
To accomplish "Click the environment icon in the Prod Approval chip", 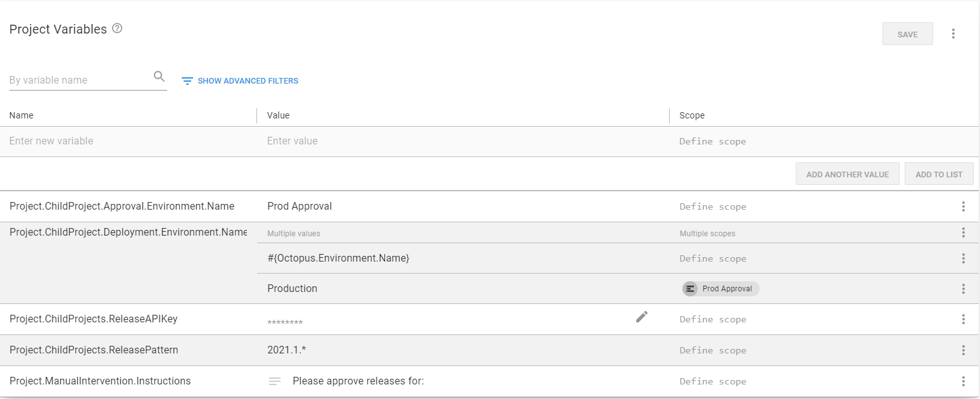I will point(689,288).
